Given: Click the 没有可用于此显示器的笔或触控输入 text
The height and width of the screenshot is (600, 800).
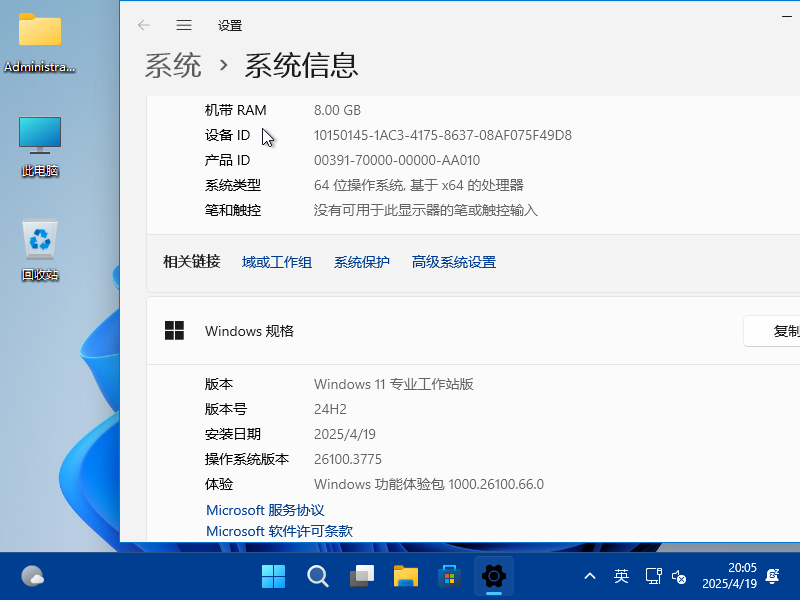Looking at the screenshot, I should pyautogui.click(x=426, y=210).
